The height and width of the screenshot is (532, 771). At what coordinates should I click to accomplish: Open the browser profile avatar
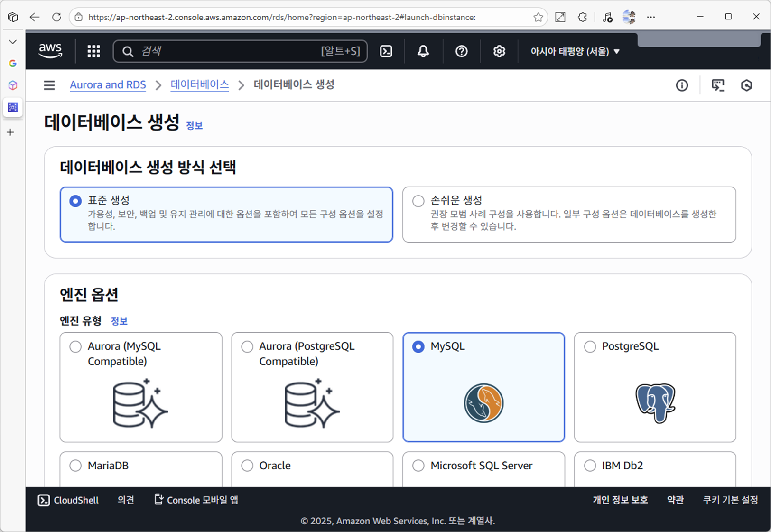click(629, 17)
